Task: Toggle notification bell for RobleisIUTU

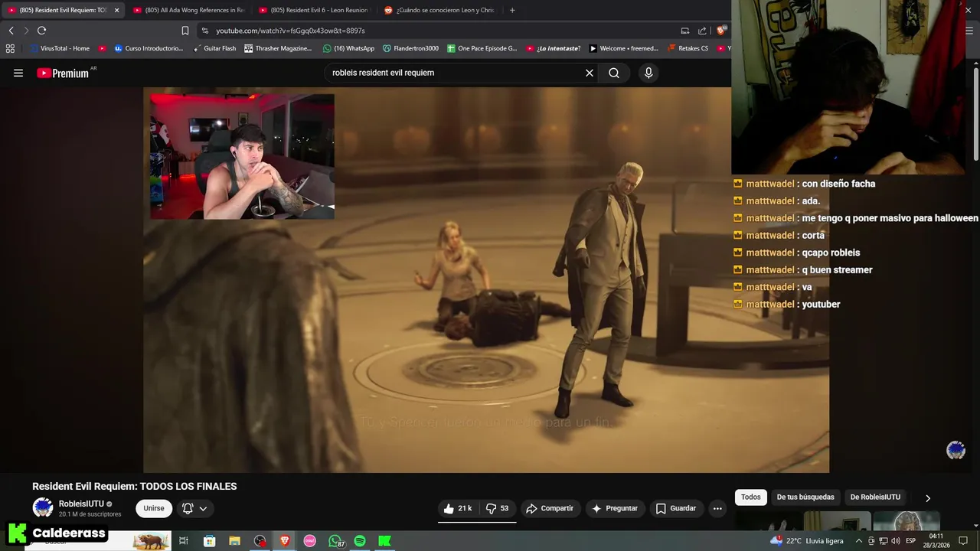Action: [188, 508]
